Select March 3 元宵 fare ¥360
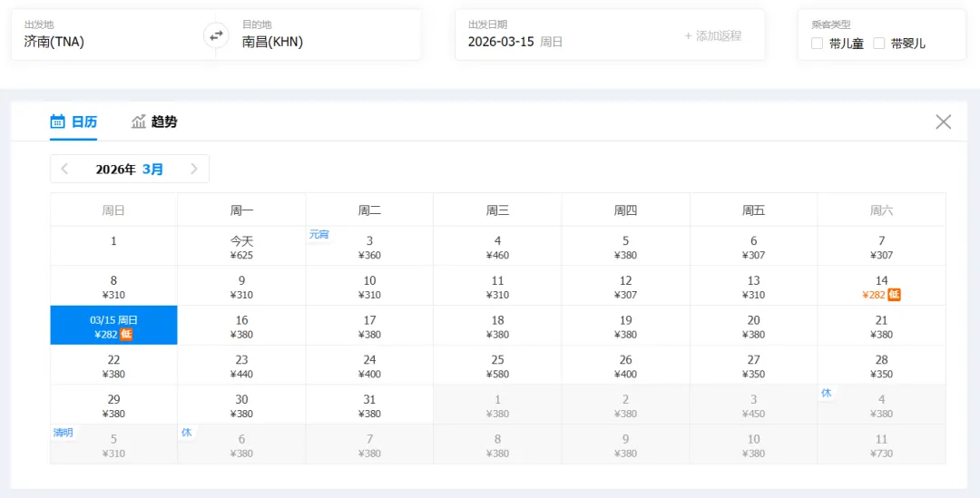 [x=369, y=246]
